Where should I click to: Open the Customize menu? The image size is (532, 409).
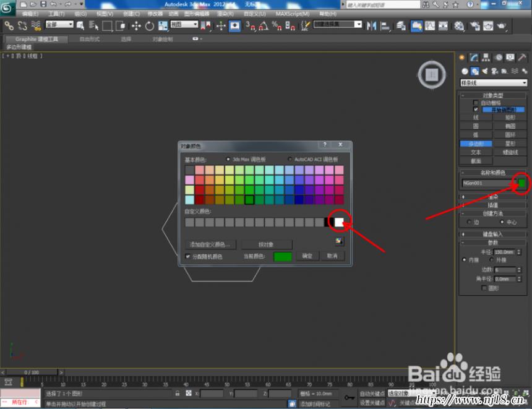pyautogui.click(x=254, y=14)
